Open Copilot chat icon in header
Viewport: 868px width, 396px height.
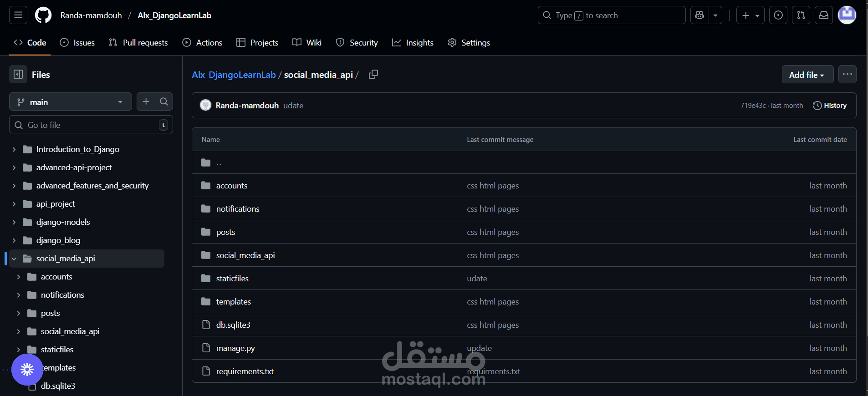(700, 15)
